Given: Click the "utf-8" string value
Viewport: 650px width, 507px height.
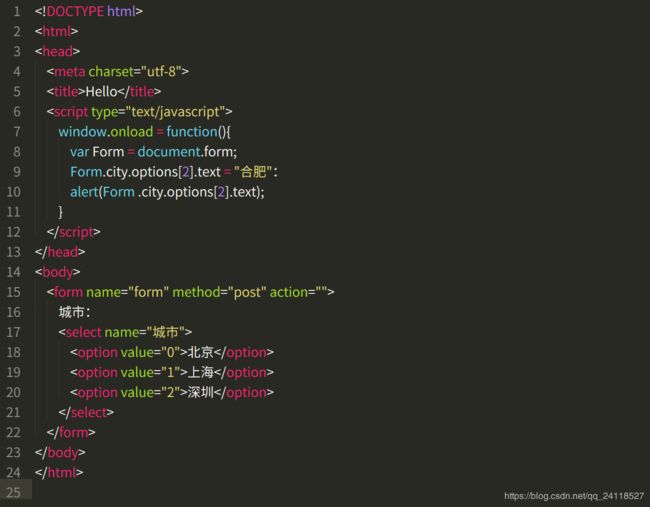Looking at the screenshot, I should pos(161,71).
